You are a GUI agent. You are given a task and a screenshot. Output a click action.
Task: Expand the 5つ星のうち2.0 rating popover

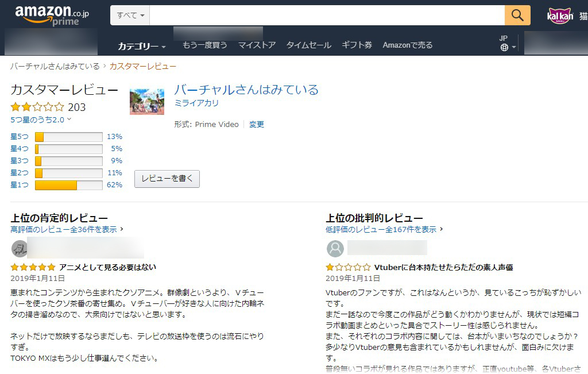pos(41,119)
